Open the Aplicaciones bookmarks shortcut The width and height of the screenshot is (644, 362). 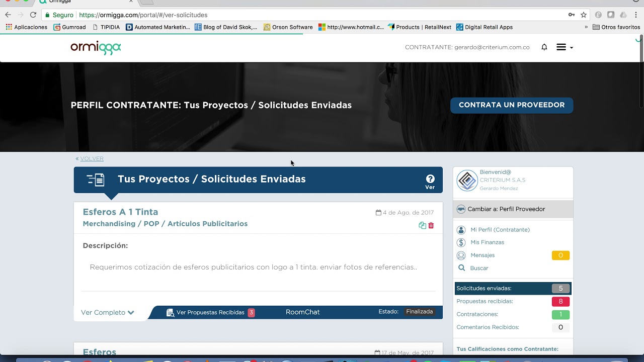click(27, 27)
